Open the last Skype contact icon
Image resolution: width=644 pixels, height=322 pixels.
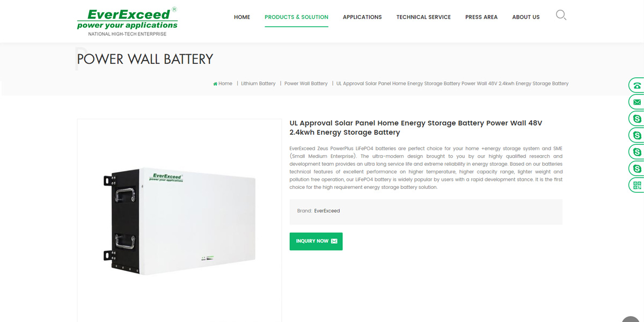coord(636,169)
